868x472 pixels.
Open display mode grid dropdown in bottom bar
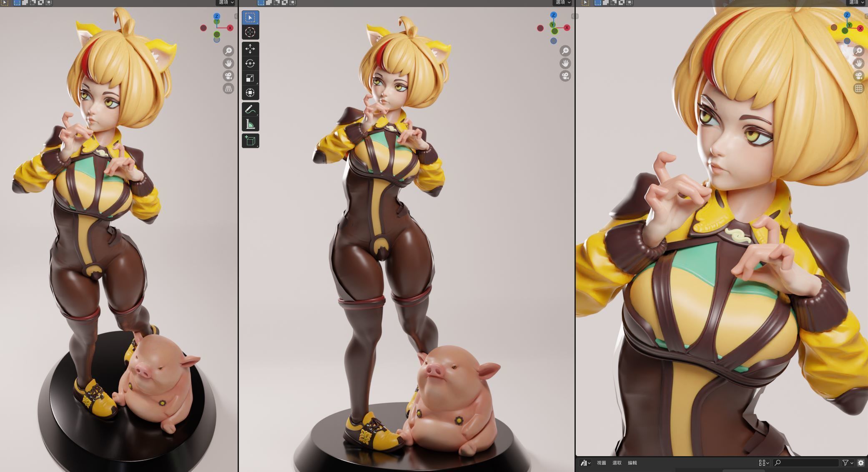[x=764, y=463]
